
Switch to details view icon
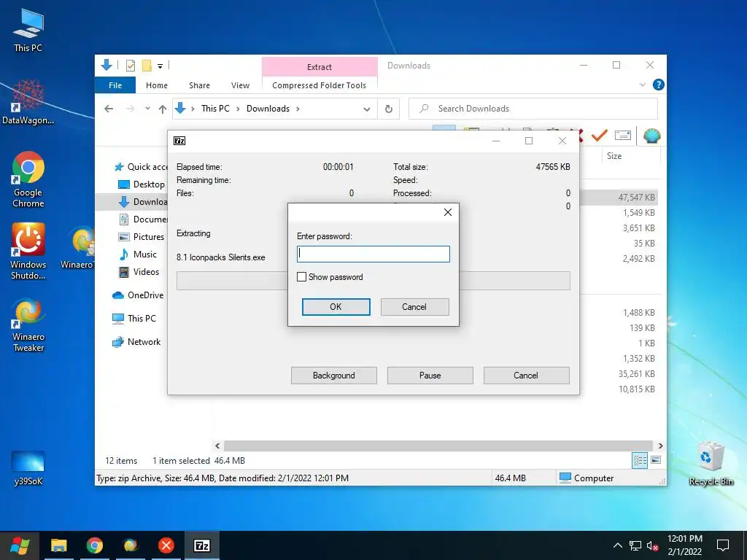tap(640, 460)
